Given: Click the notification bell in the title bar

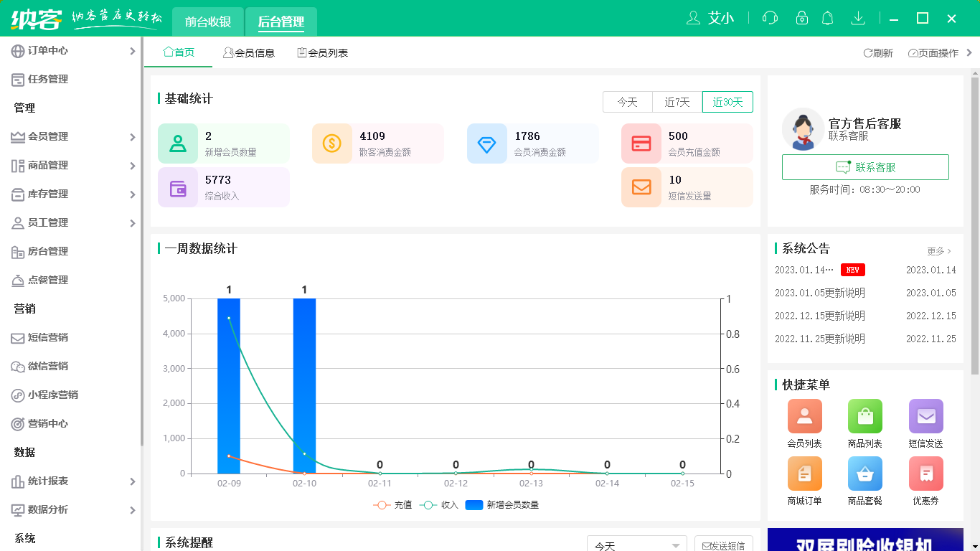Looking at the screenshot, I should click(x=827, y=18).
